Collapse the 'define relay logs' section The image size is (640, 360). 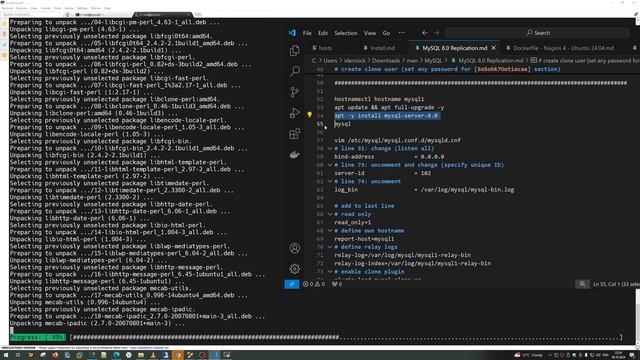click(330, 247)
